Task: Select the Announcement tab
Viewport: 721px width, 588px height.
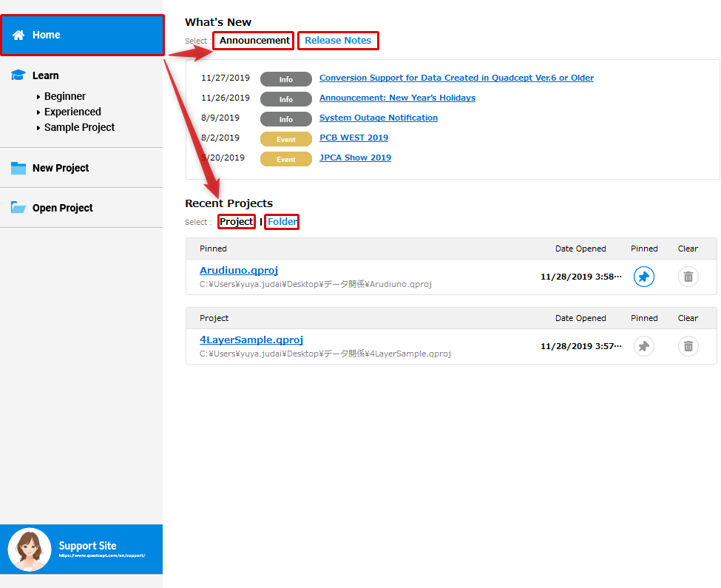Action: (254, 41)
